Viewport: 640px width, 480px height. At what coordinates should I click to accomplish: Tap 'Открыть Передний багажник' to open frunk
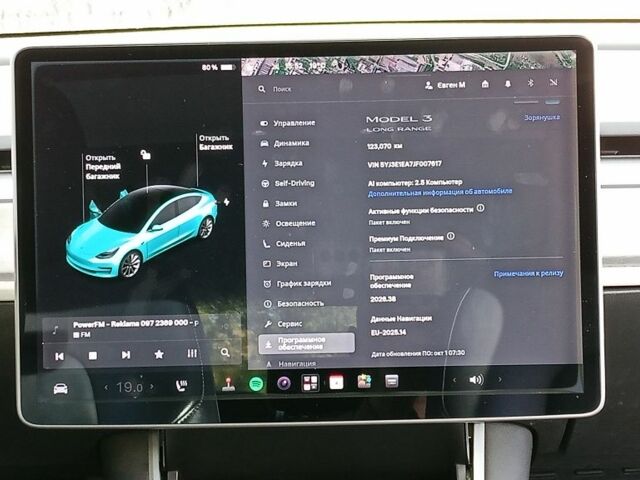pyautogui.click(x=103, y=167)
